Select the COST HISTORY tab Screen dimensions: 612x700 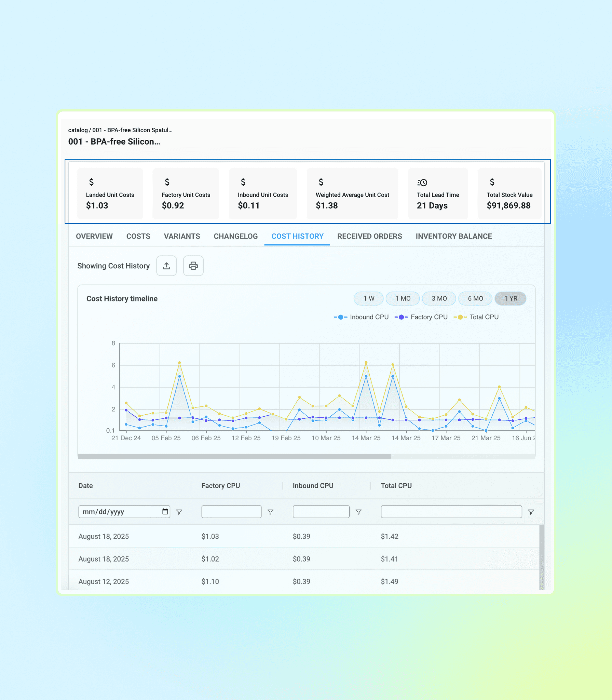click(297, 236)
